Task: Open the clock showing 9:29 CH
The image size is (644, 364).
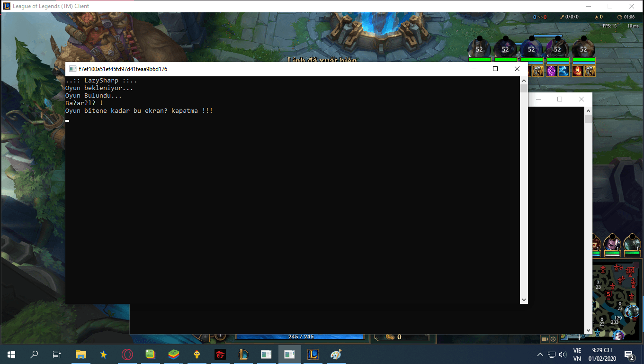Action: coord(602,355)
